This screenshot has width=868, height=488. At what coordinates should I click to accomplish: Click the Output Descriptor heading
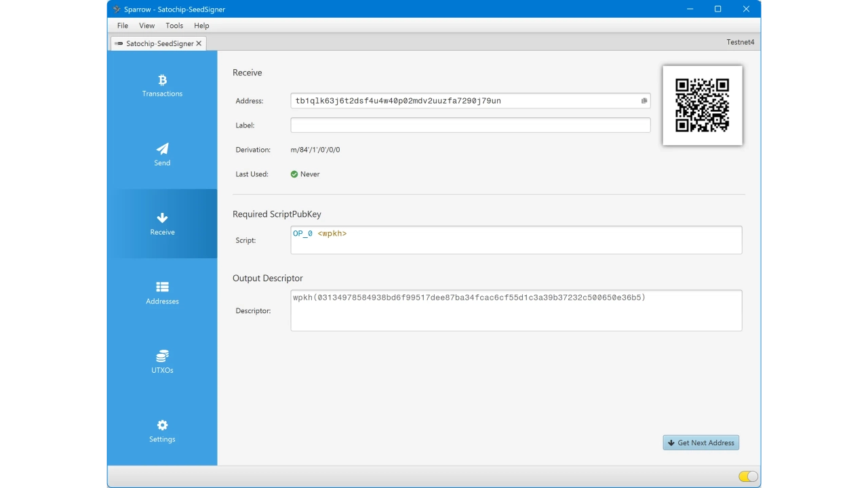pos(268,278)
